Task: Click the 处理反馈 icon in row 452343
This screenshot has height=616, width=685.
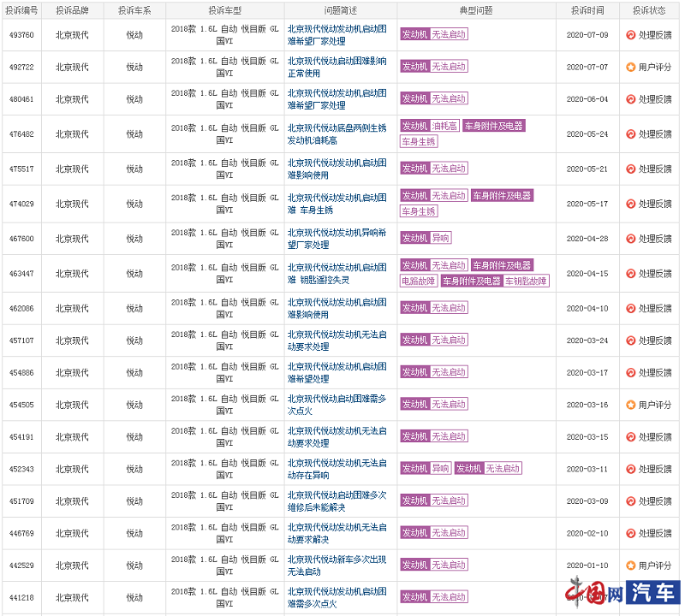Action: pyautogui.click(x=631, y=469)
